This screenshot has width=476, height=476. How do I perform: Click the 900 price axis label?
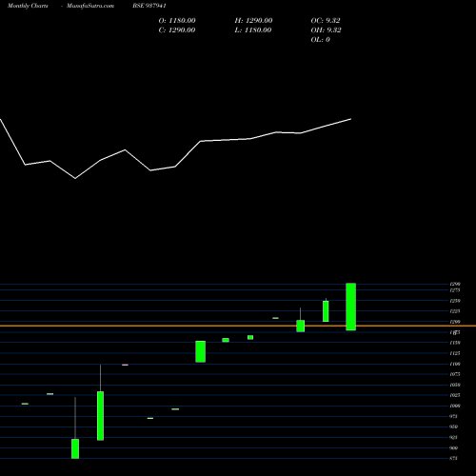[x=454, y=447]
